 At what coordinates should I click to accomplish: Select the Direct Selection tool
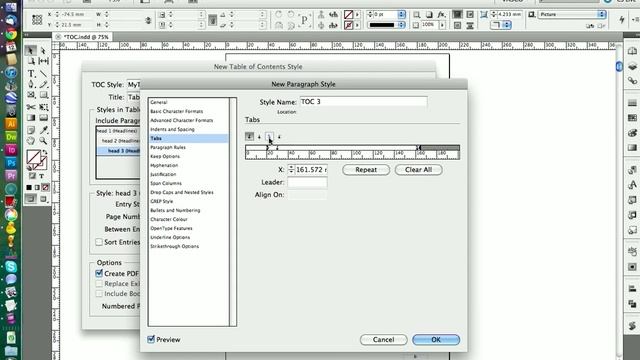pos(43,51)
